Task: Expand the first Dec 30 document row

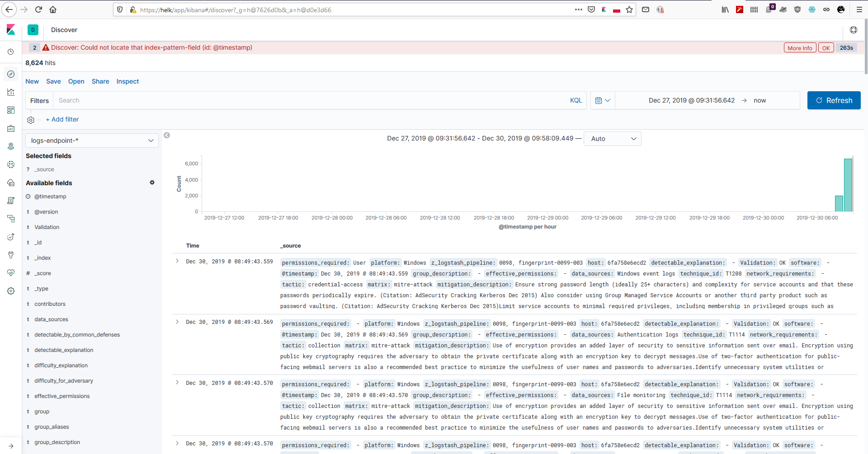Action: coord(177,261)
